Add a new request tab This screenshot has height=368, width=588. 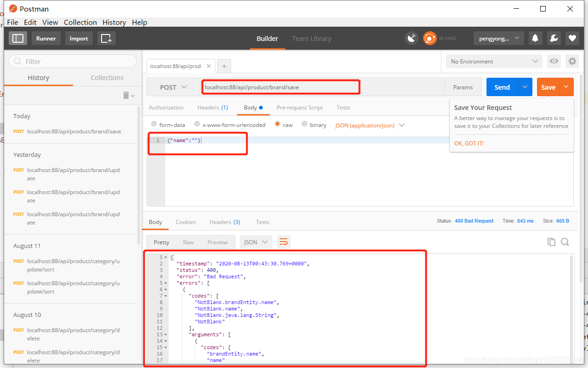click(224, 66)
